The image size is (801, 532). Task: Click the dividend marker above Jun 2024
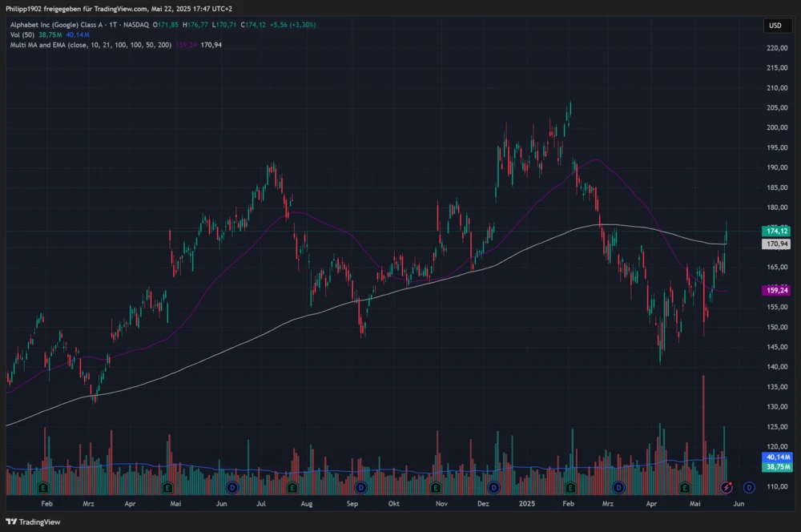click(x=232, y=487)
